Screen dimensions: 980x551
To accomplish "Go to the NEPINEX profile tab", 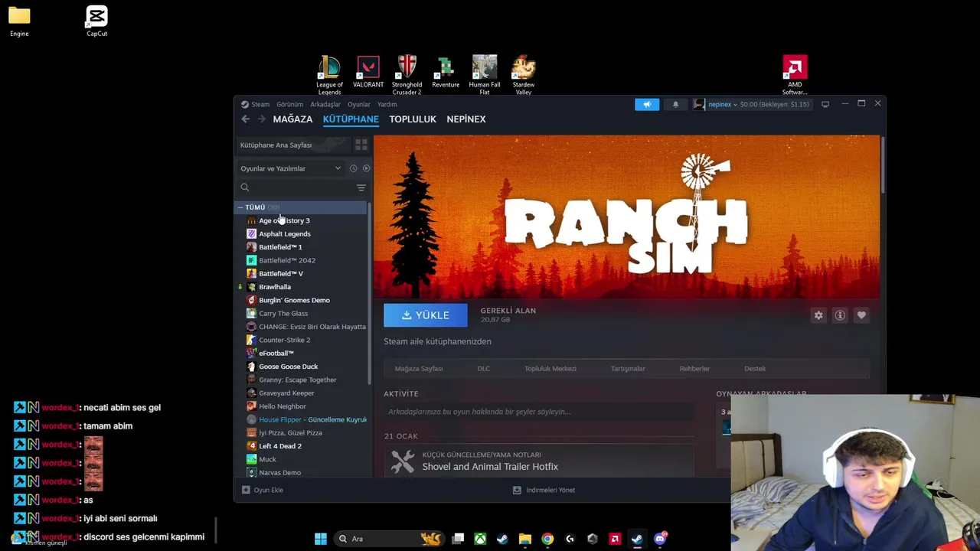I will (x=466, y=119).
